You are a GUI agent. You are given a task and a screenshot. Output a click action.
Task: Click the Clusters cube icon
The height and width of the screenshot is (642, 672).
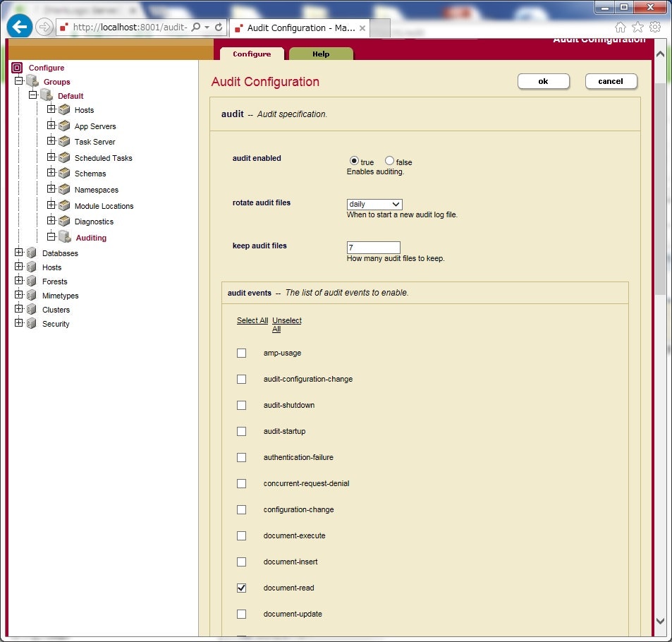click(31, 309)
